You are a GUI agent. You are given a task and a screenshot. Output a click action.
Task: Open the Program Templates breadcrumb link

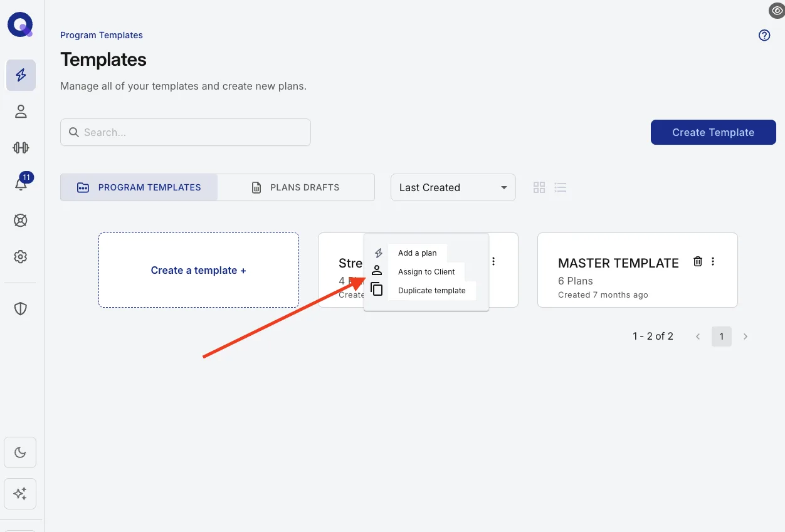coord(102,35)
